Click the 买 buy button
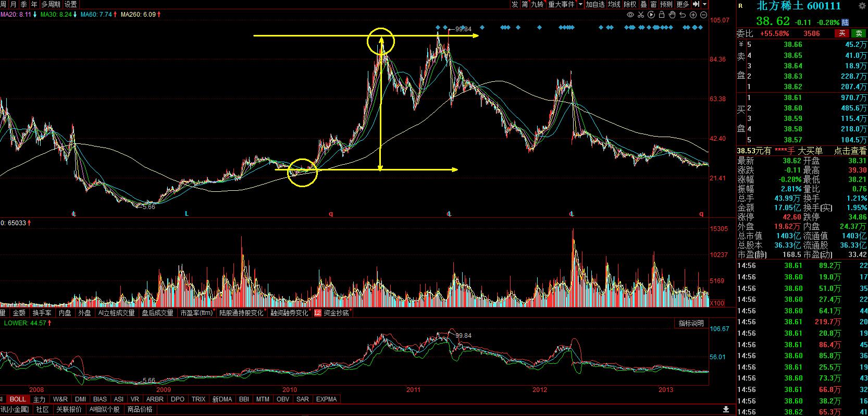Viewport: 868px width, 416px height. [841, 33]
